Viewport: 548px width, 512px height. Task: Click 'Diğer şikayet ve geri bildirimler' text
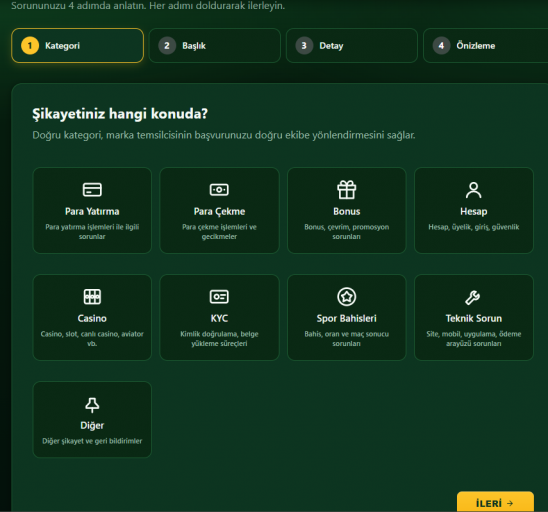(x=92, y=441)
